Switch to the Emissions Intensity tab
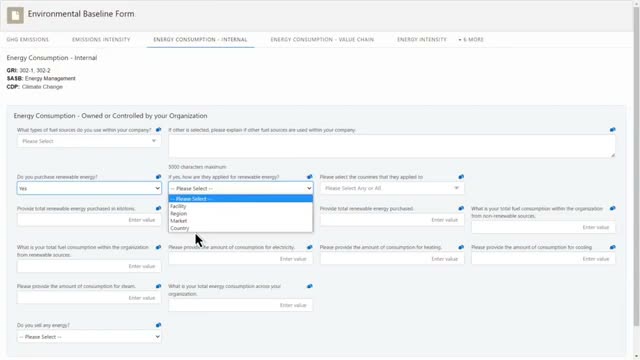640x360 pixels. [101, 40]
